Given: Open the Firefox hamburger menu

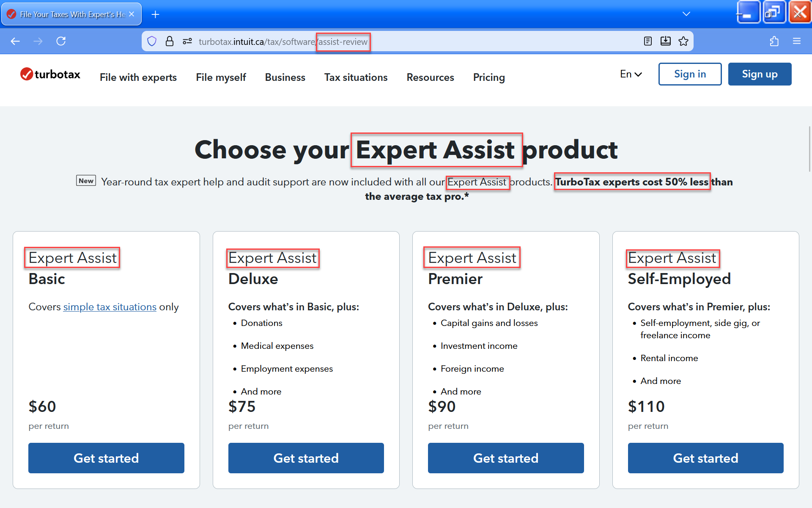Looking at the screenshot, I should coord(796,41).
